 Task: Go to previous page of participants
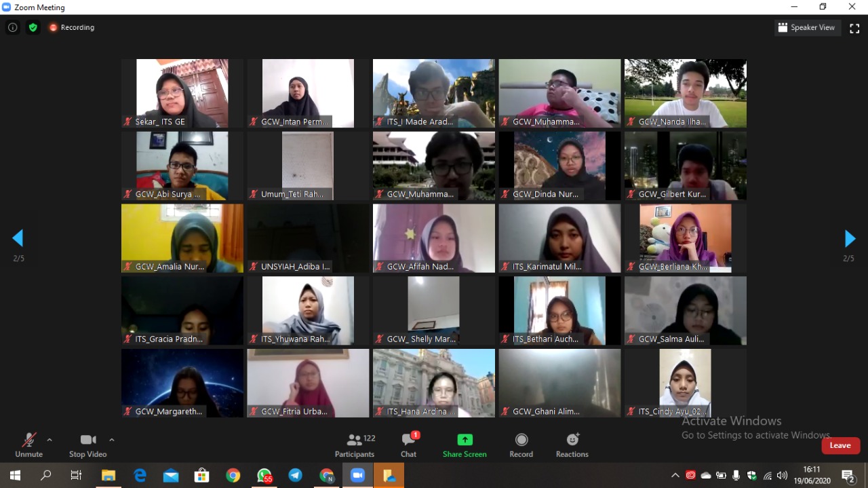[18, 238]
